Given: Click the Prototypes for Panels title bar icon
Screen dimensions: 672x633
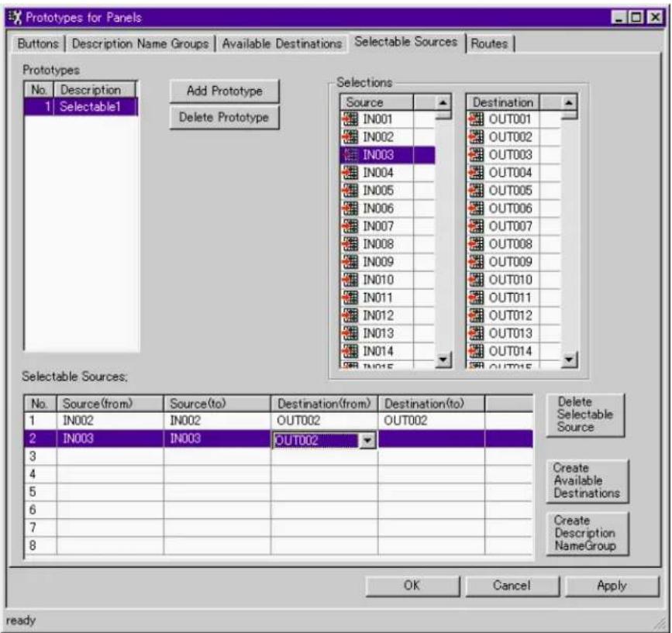Looking at the screenshot, I should point(16,18).
